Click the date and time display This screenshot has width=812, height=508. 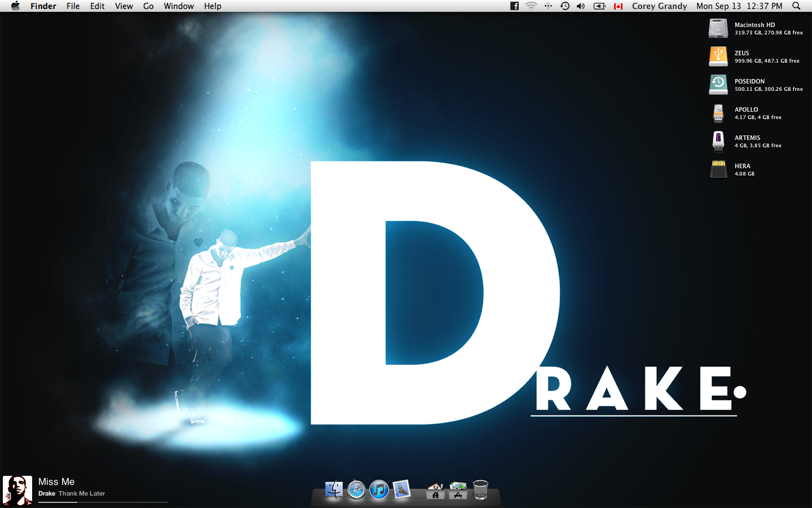point(739,6)
